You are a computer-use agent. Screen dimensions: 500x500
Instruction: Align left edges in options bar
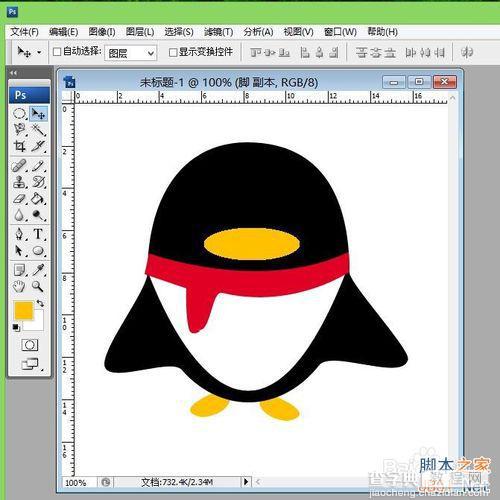[305, 52]
